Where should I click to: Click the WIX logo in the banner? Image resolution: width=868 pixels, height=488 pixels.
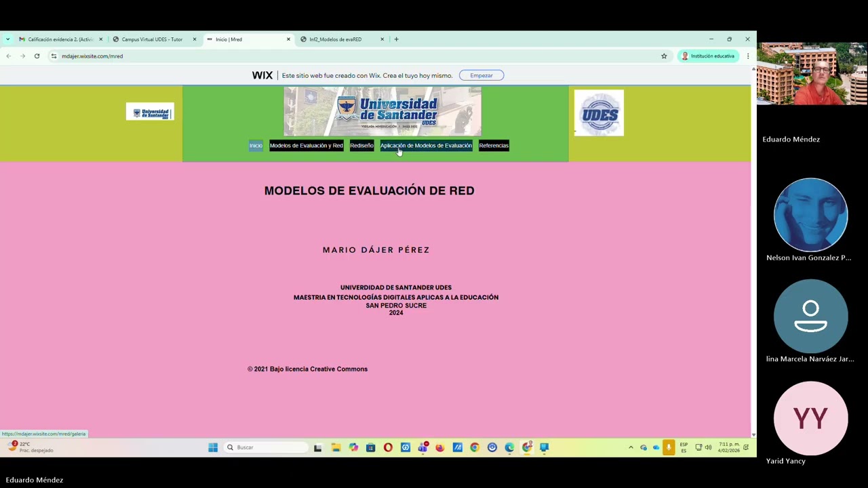pyautogui.click(x=262, y=75)
